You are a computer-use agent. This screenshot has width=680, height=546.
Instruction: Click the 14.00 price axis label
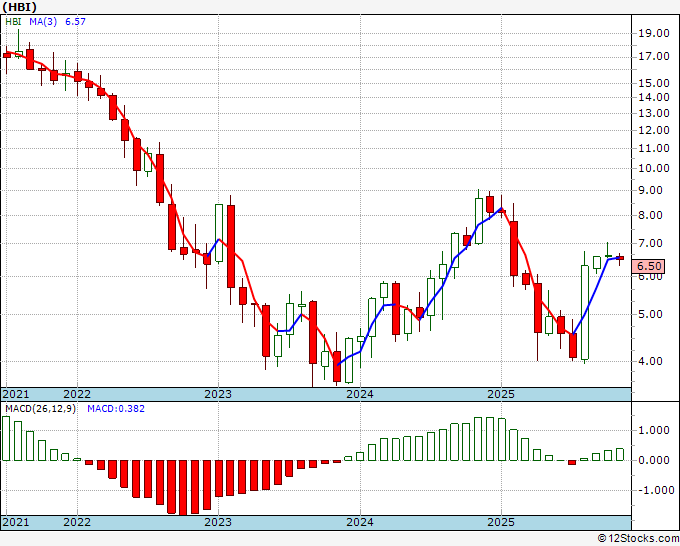(654, 97)
